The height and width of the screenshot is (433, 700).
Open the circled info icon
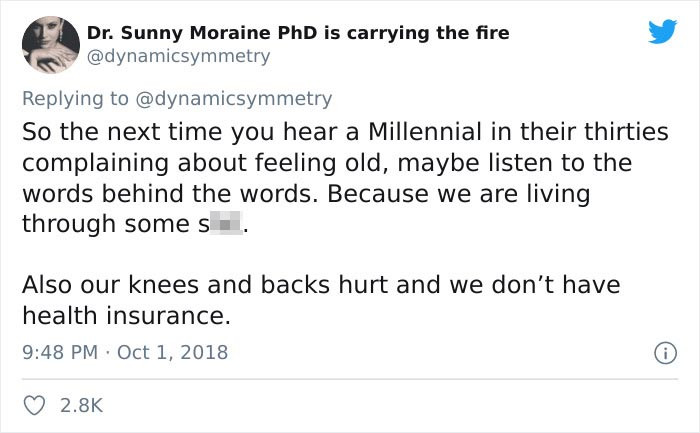(665, 353)
